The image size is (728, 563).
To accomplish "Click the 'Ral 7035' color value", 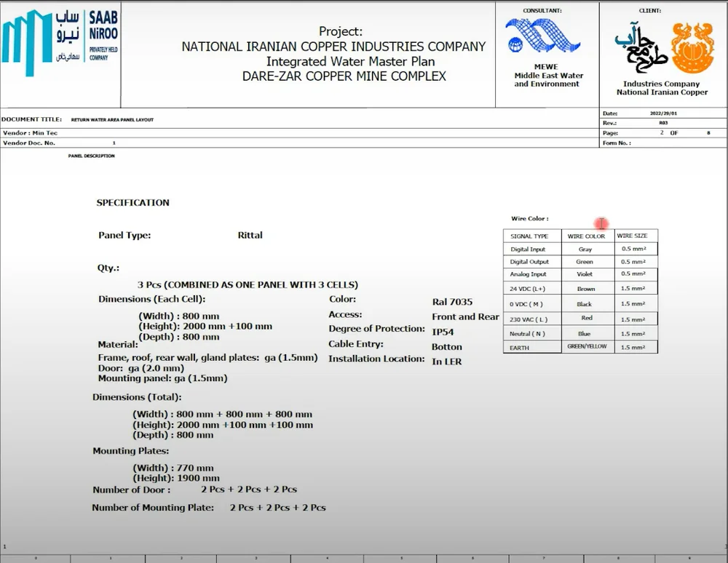I will point(452,302).
